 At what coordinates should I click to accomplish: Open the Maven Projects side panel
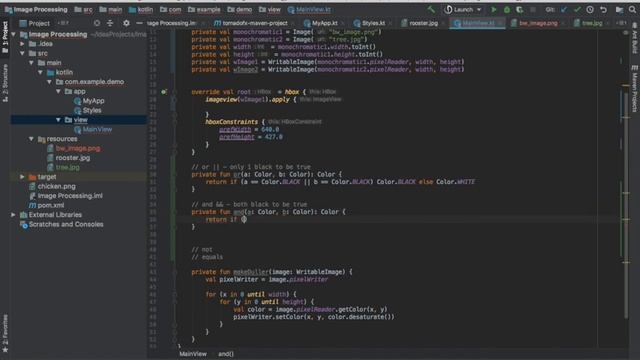coord(634,88)
